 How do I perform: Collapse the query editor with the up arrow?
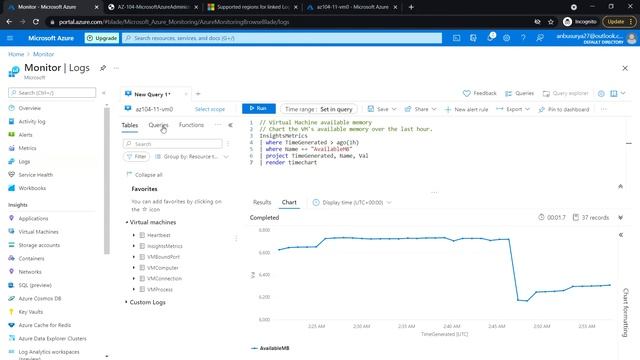(x=620, y=187)
